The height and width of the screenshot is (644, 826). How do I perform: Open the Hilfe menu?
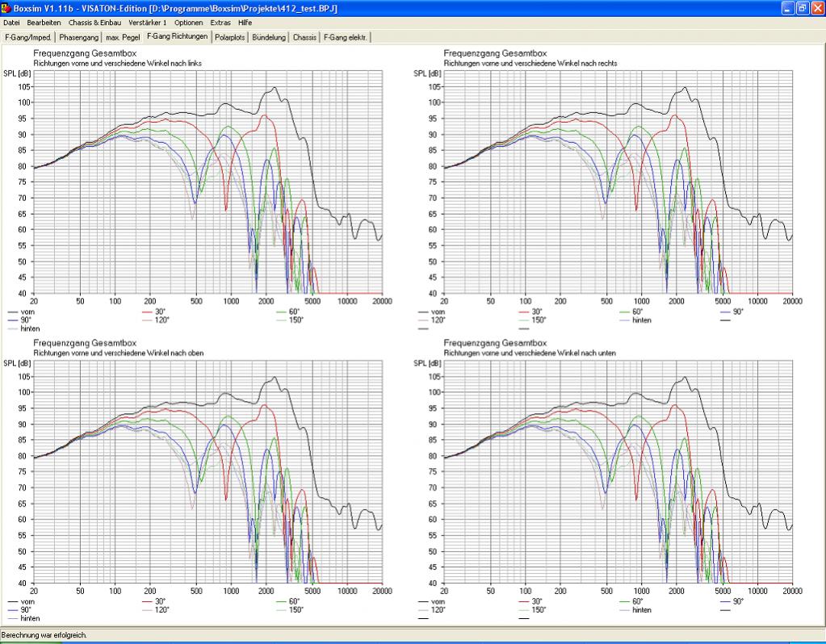coord(245,23)
